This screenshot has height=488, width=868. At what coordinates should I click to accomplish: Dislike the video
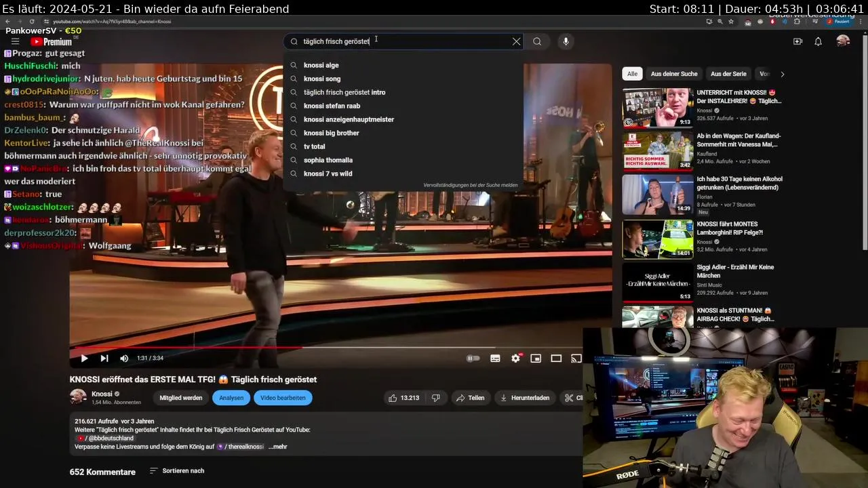click(x=436, y=398)
